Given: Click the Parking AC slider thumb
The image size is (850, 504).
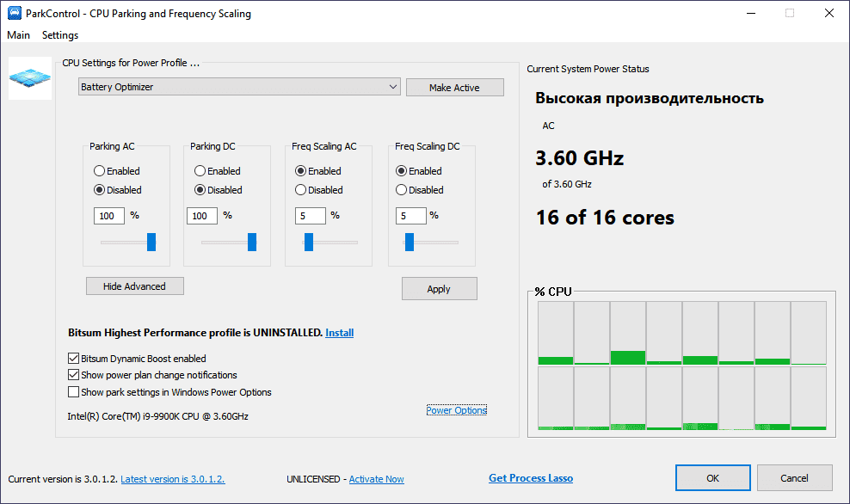Looking at the screenshot, I should tap(151, 242).
